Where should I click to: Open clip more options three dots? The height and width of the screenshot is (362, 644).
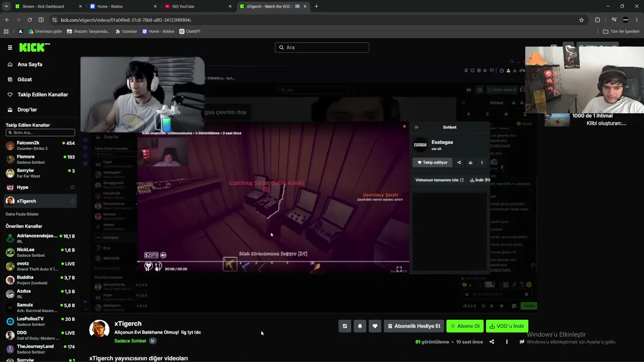[482, 162]
